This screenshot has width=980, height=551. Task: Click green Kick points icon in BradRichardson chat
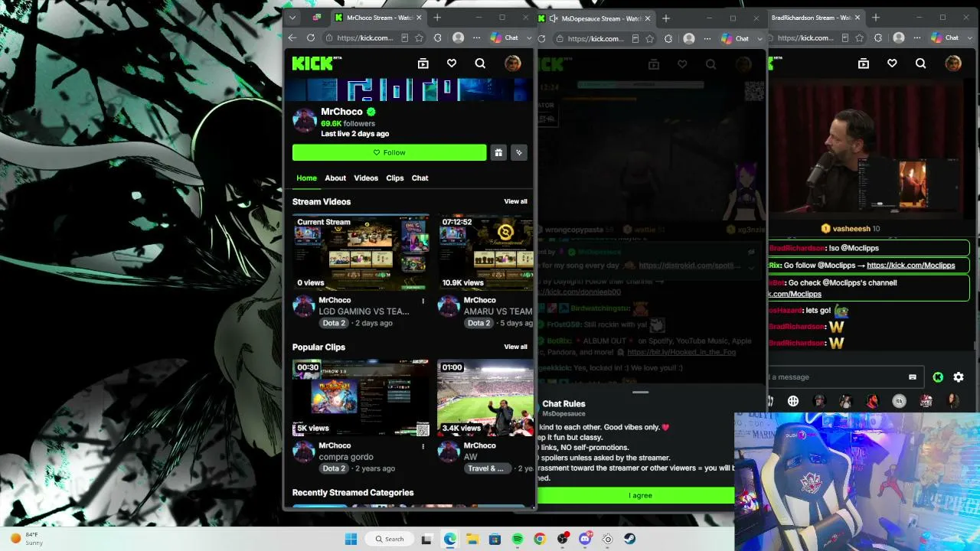point(938,377)
